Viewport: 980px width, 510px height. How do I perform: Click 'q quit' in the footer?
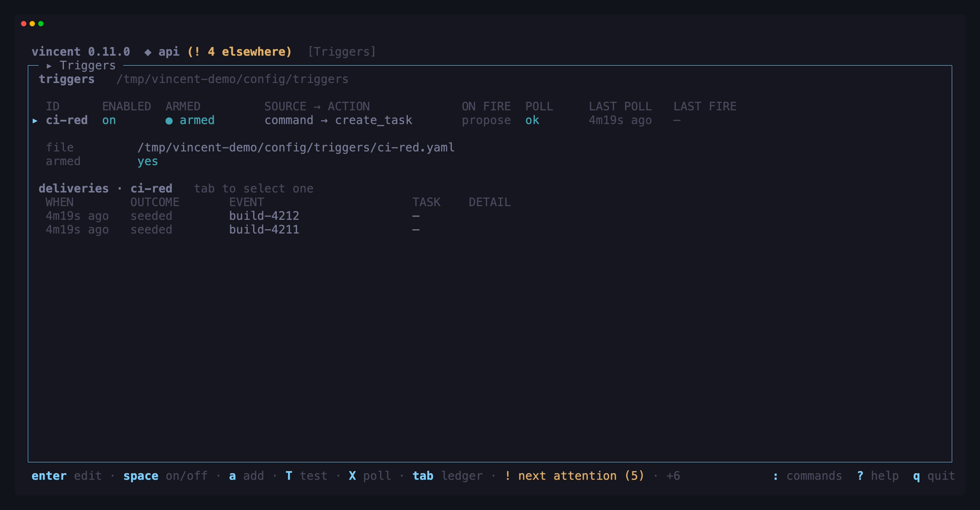934,476
